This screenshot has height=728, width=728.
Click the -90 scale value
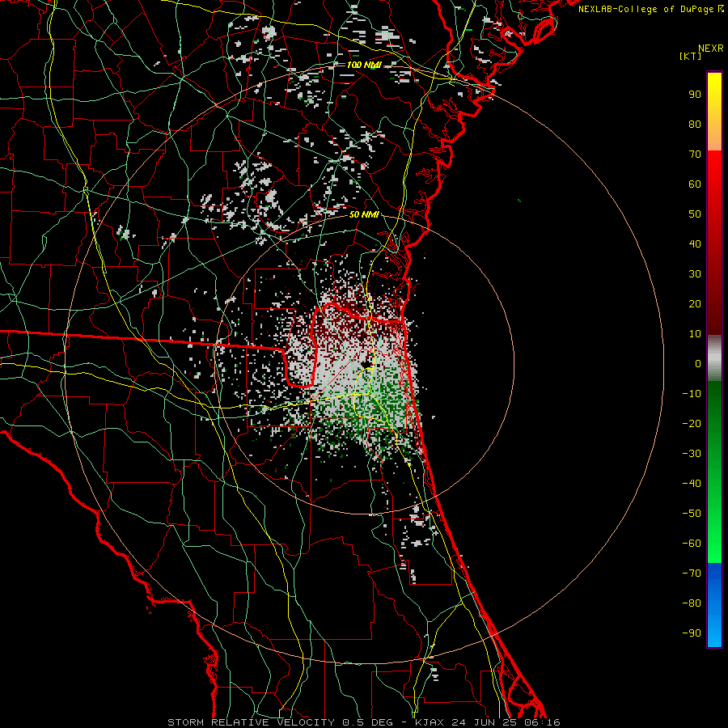[x=692, y=633]
